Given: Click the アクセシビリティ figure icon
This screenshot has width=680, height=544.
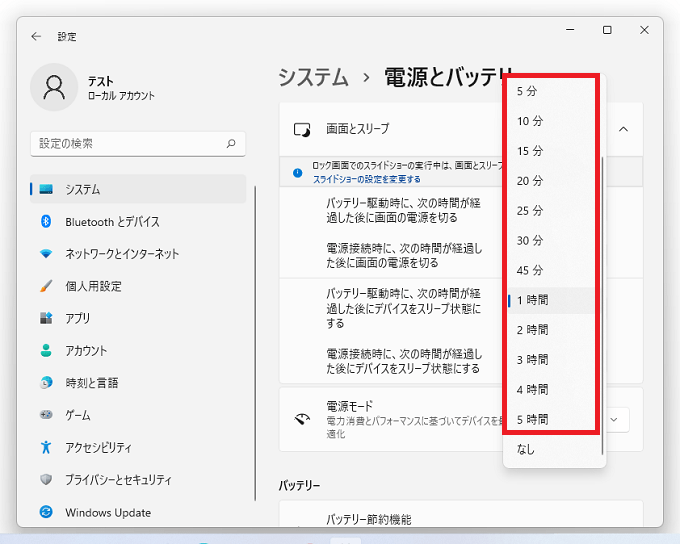Looking at the screenshot, I should click(x=46, y=447).
